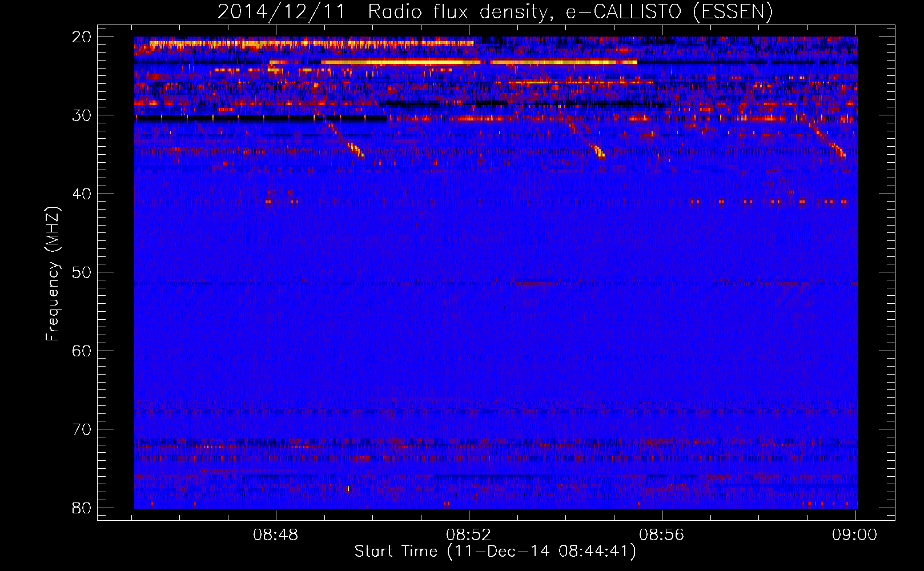Click the 50 frequency tick label
The height and width of the screenshot is (571, 924).
[81, 272]
